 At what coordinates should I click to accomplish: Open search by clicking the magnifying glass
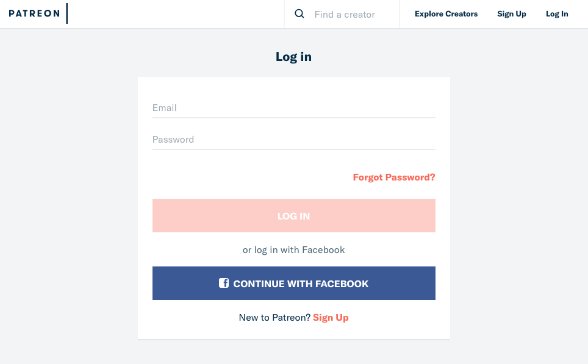coord(299,13)
